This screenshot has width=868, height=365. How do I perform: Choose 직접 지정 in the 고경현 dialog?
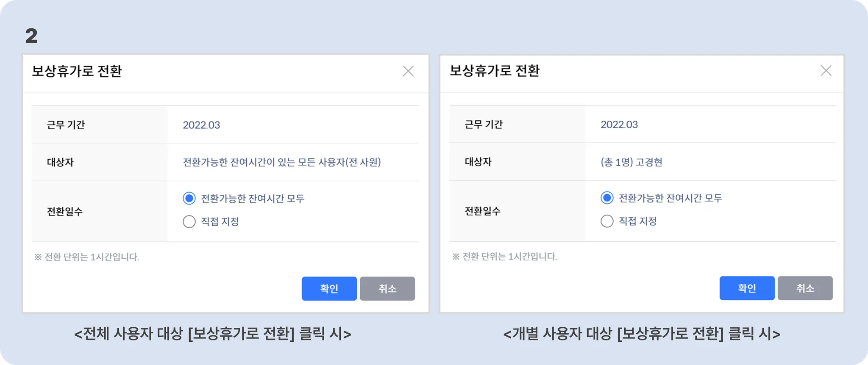607,221
